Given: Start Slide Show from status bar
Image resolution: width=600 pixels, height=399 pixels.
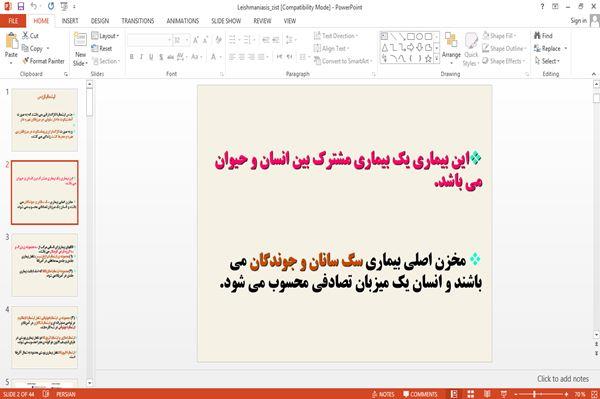Looking at the screenshot, I should click(504, 394).
